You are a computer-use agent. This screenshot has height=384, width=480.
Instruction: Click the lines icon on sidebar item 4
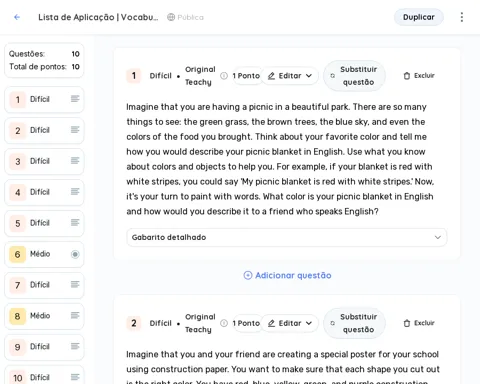[75, 192]
